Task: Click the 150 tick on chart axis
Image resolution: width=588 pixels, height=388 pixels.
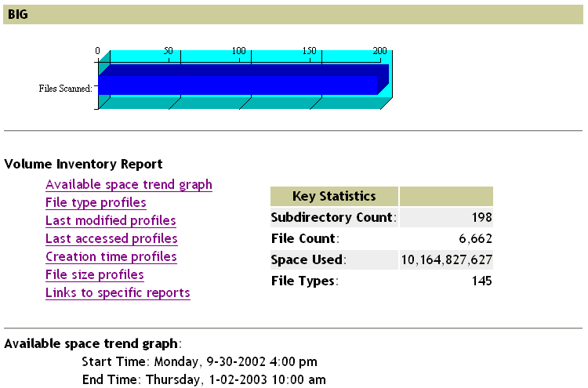Action: coord(310,51)
